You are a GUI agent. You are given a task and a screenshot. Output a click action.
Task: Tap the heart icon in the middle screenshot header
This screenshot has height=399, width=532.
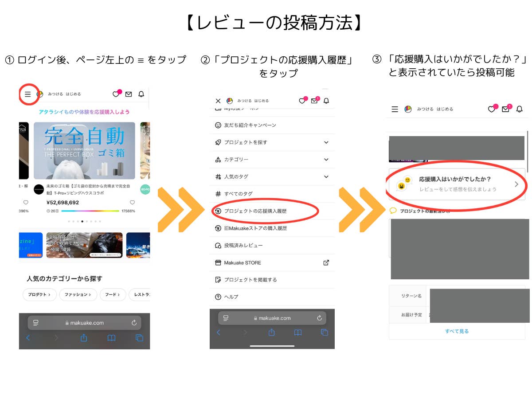302,101
